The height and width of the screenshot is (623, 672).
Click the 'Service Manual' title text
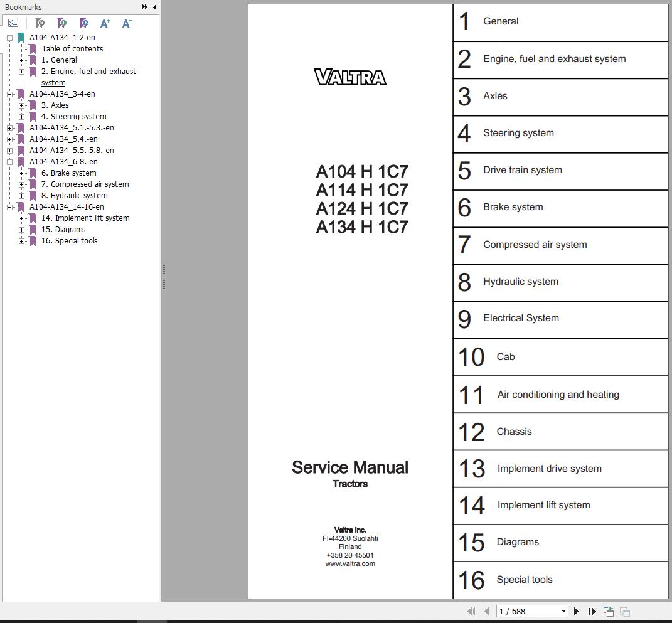pyautogui.click(x=350, y=467)
